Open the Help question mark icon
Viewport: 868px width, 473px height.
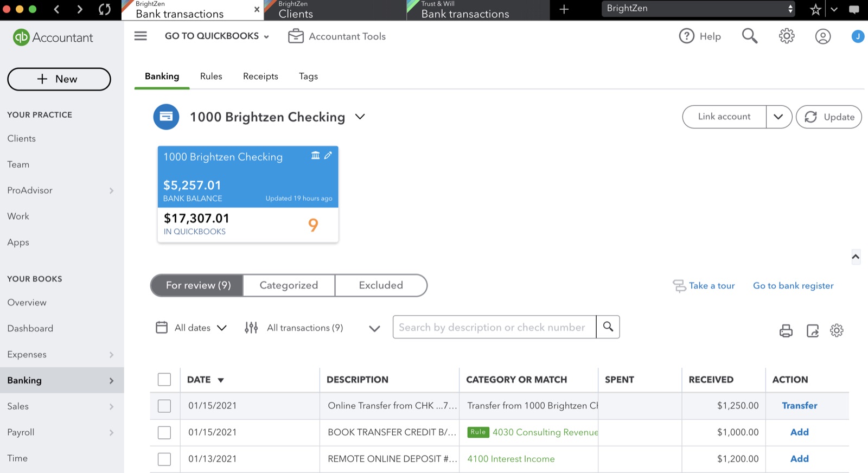pos(686,36)
